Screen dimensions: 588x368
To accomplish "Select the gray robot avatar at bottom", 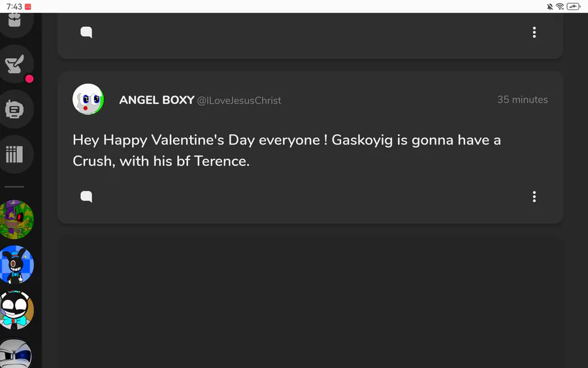I will [16, 354].
